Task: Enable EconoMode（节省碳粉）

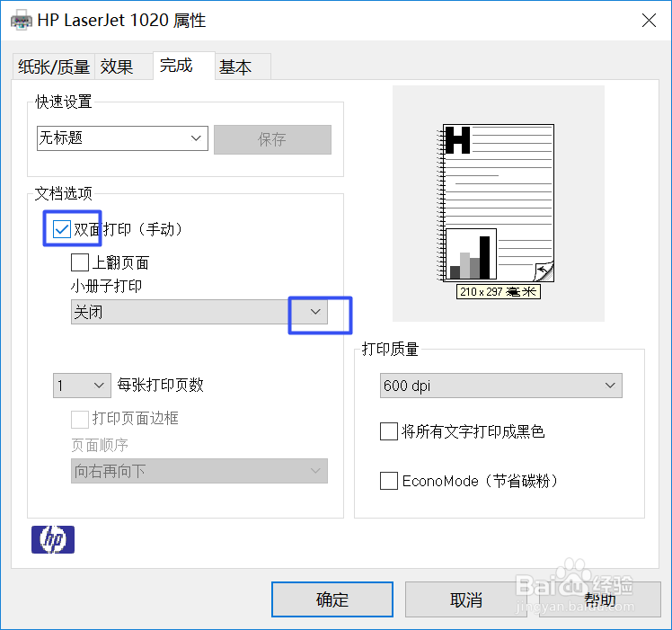Action: pos(389,480)
